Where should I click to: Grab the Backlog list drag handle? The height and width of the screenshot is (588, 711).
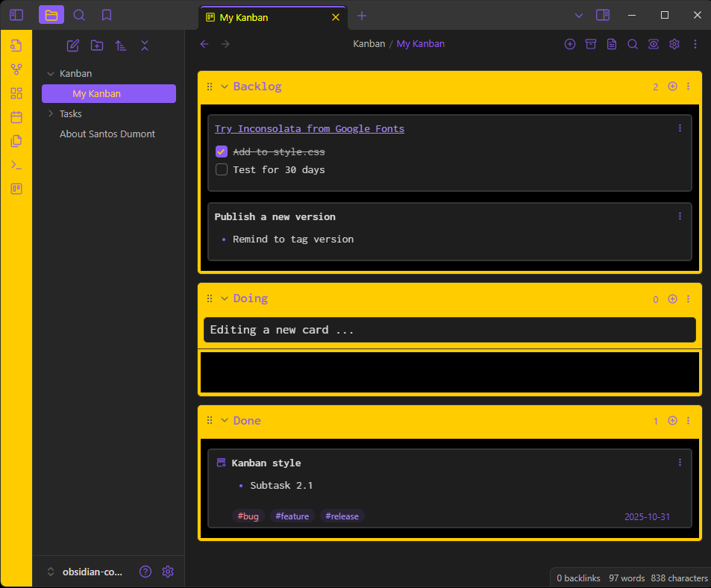tap(210, 86)
